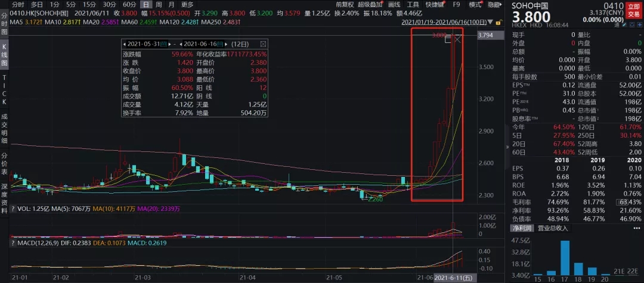
Task: Open the 画线 drawing tools
Action: tap(394, 5)
